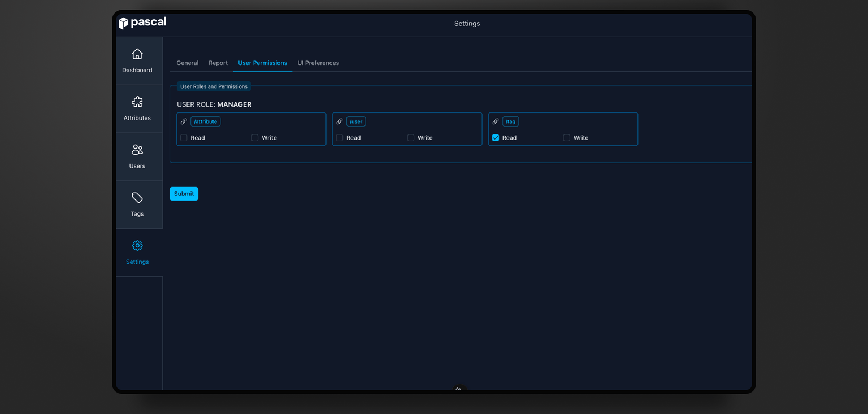The height and width of the screenshot is (414, 868).
Task: Switch to the General tab
Action: [x=188, y=63]
